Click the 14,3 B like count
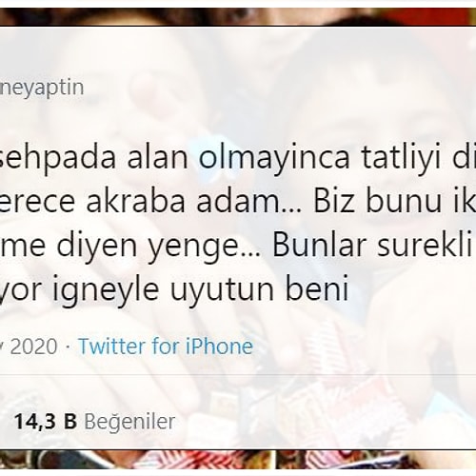This screenshot has width=476, height=476. [x=46, y=421]
